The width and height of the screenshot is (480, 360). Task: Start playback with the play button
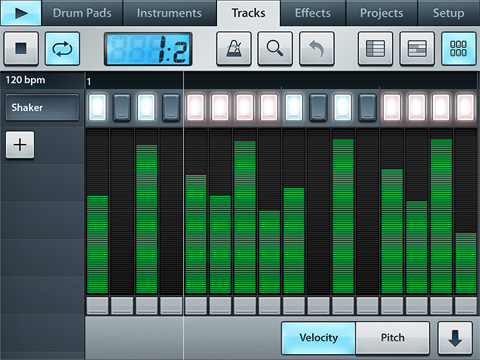(x=21, y=13)
